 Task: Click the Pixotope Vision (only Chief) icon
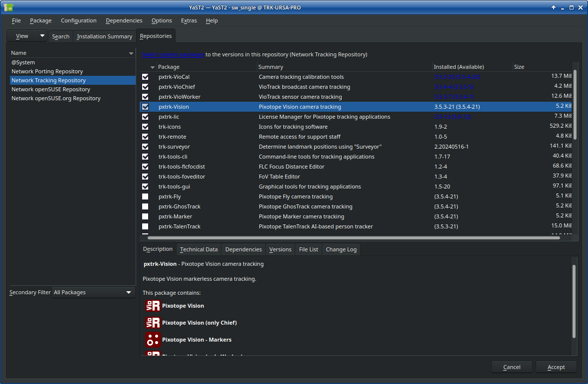click(153, 323)
